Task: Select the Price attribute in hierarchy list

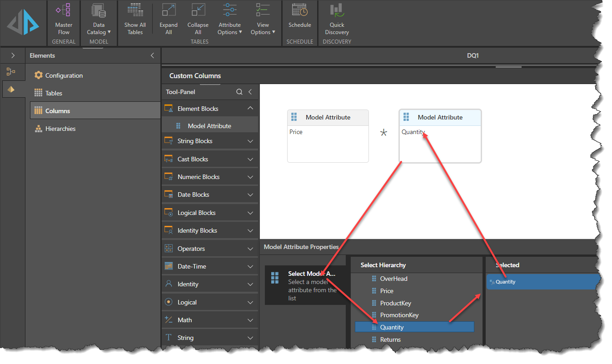Action: 387,291
